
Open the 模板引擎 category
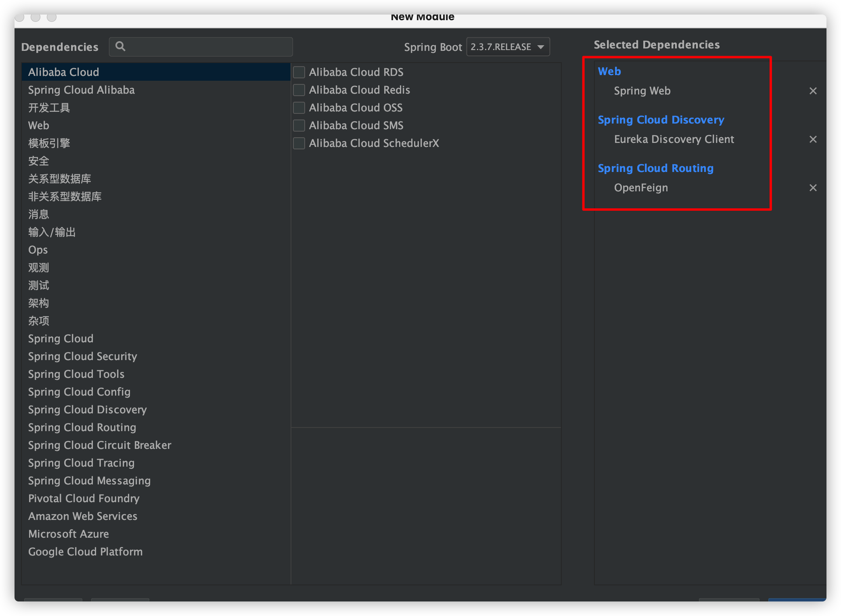pos(156,143)
